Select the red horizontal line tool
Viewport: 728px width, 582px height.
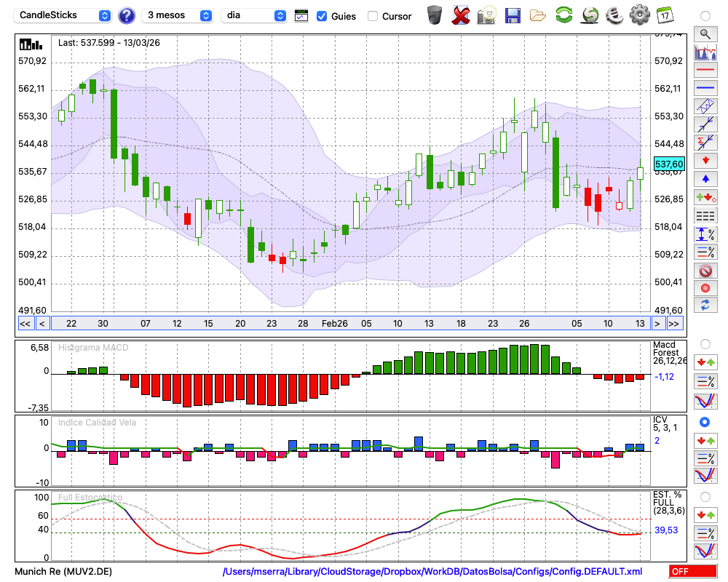[x=705, y=70]
